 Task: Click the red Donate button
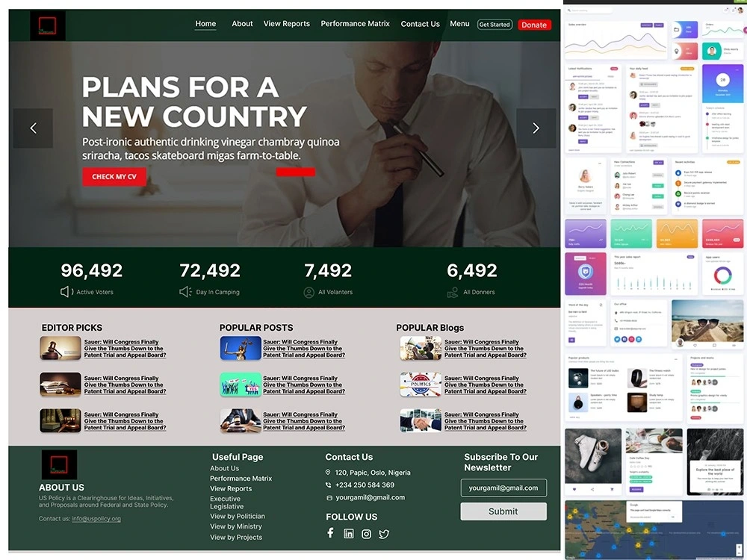[x=534, y=25]
